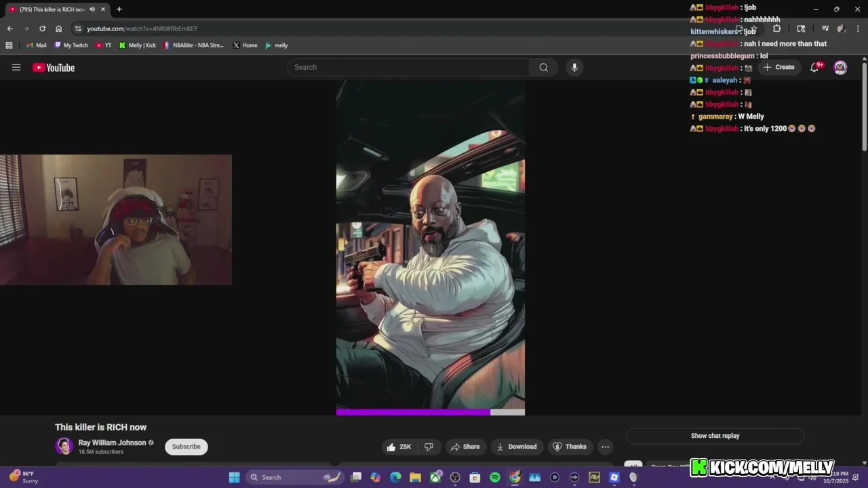Viewport: 868px width, 488px height.
Task: Click the Create button
Action: pos(778,67)
